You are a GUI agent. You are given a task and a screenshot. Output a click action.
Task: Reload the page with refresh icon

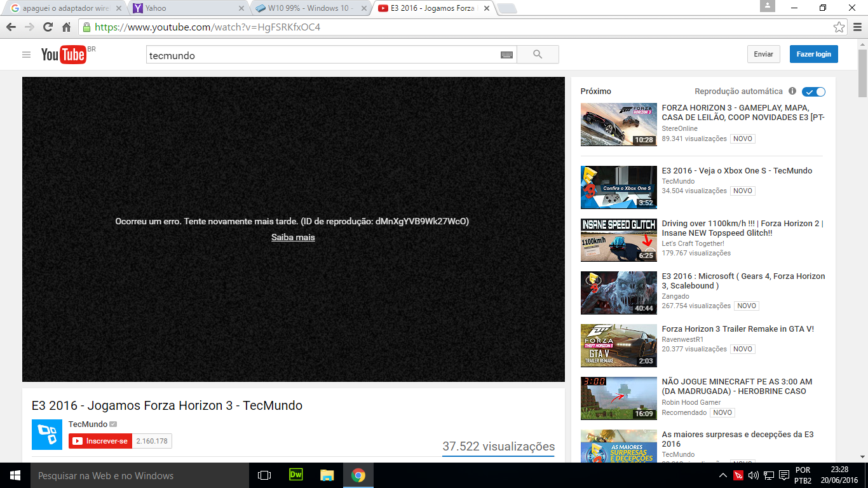[x=48, y=27]
